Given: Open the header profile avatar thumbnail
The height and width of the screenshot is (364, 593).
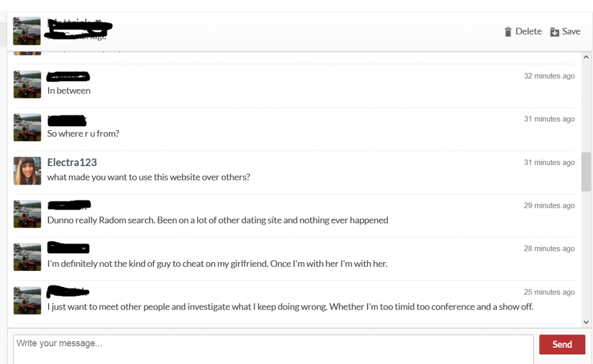Looking at the screenshot, I should pyautogui.click(x=27, y=31).
